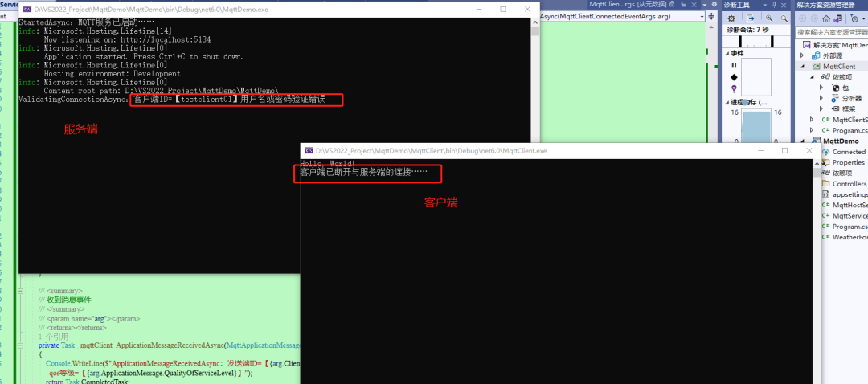
Task: Collapse the 事件 section in diagnostics
Action: pos(727,53)
